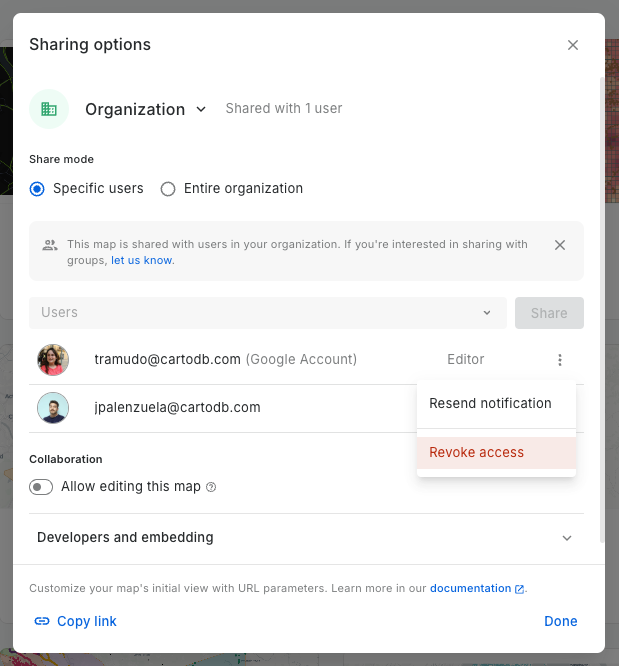The height and width of the screenshot is (666, 619).
Task: Click the green Organization building icon
Action: pos(49,109)
